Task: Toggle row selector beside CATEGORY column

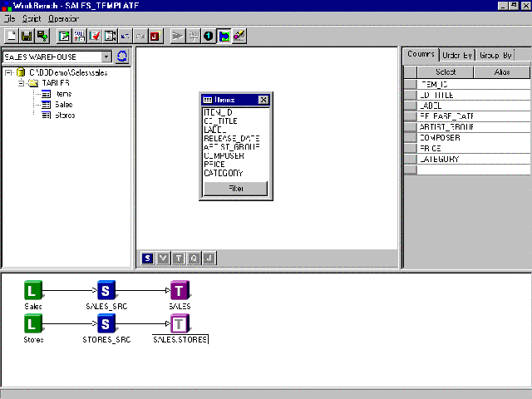Action: coord(410,159)
